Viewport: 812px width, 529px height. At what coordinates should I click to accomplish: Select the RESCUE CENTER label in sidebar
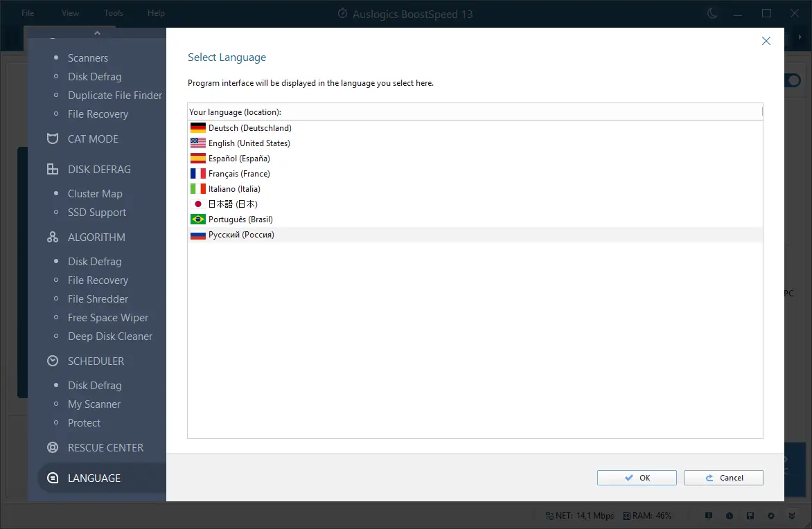[105, 448]
